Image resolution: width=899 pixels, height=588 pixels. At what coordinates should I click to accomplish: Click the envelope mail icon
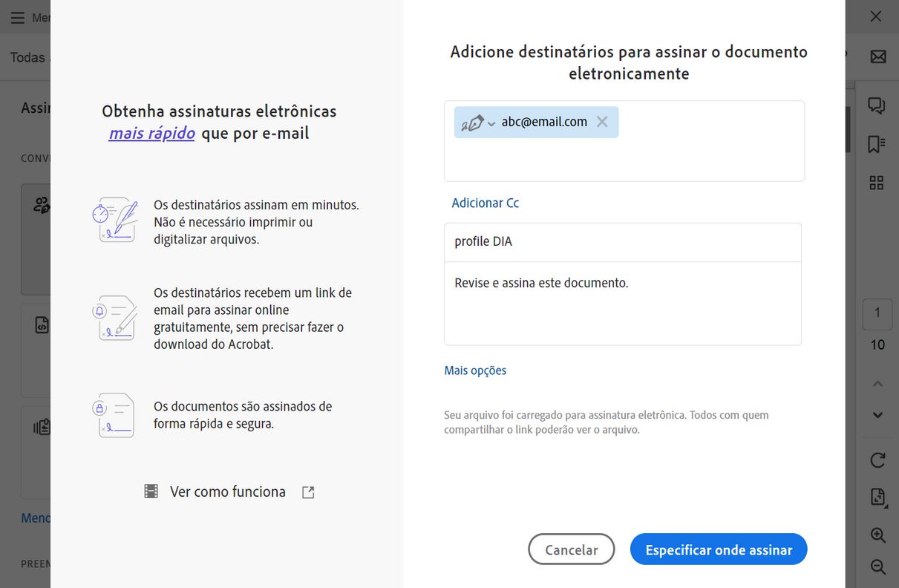pos(877,56)
